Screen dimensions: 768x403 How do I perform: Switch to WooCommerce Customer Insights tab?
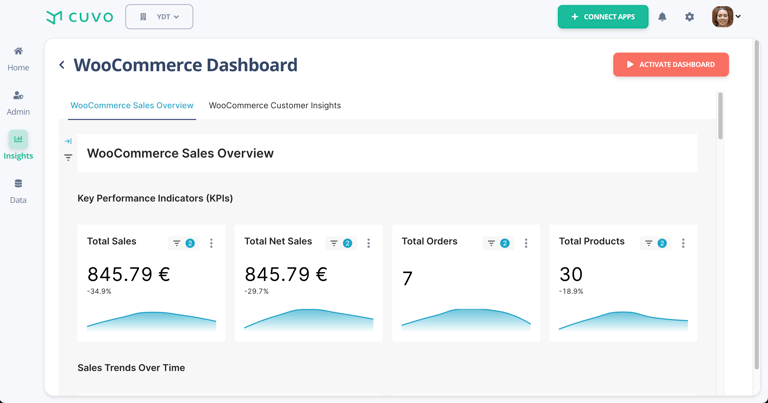pos(275,105)
